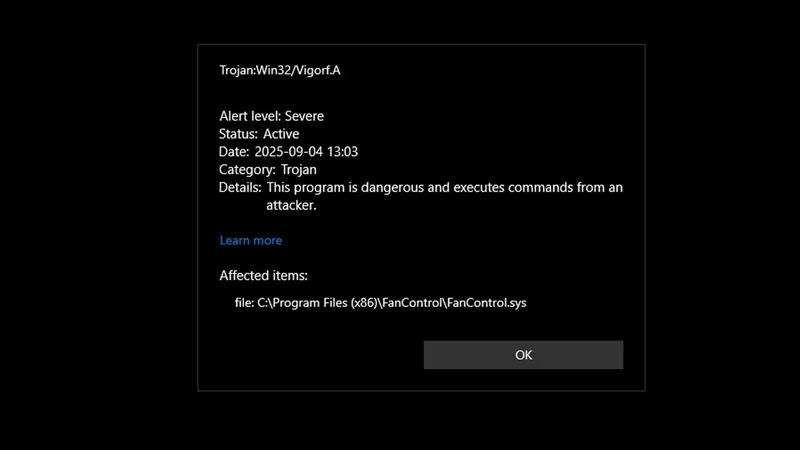Click the 'Status: Active' line

point(259,134)
